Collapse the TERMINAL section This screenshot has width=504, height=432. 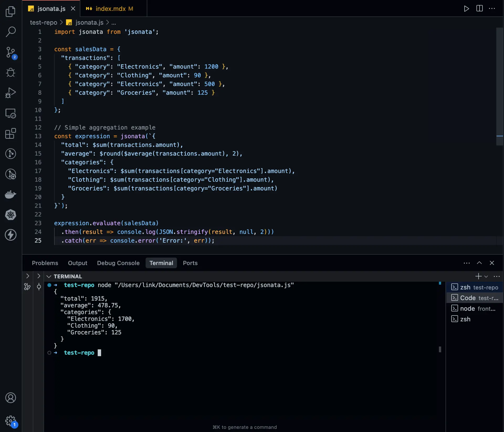pyautogui.click(x=49, y=276)
